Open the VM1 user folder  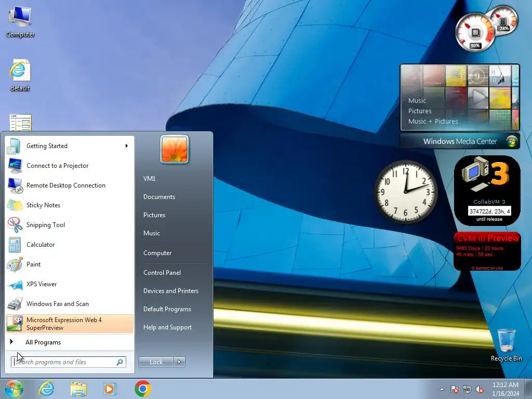pos(149,179)
